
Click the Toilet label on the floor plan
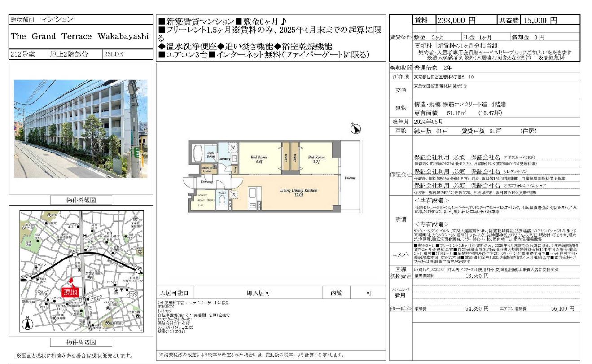[221, 194]
